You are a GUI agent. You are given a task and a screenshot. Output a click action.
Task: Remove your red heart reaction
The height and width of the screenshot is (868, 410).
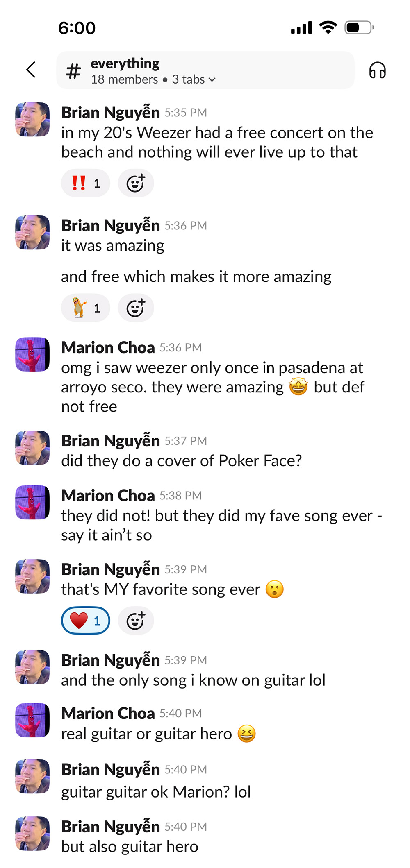(85, 621)
